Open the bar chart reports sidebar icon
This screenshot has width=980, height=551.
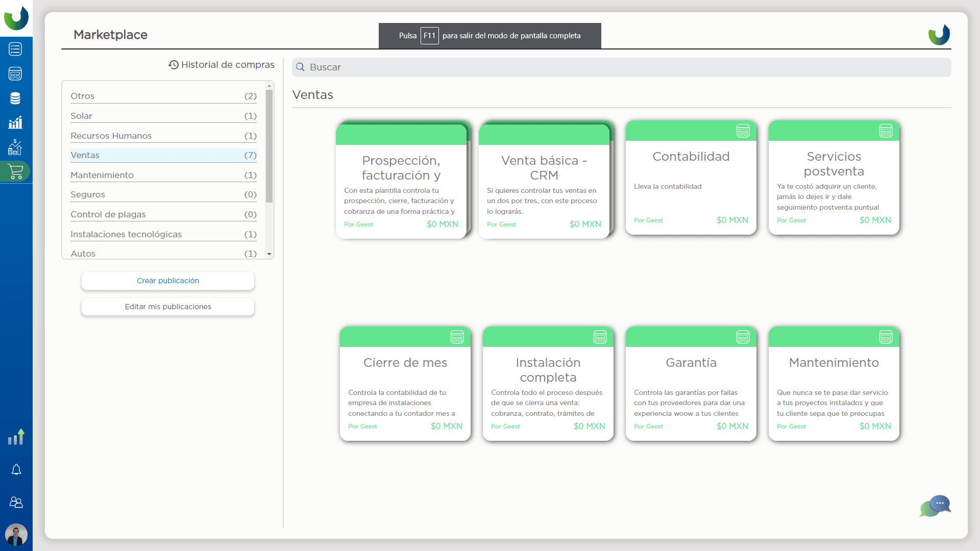click(15, 122)
